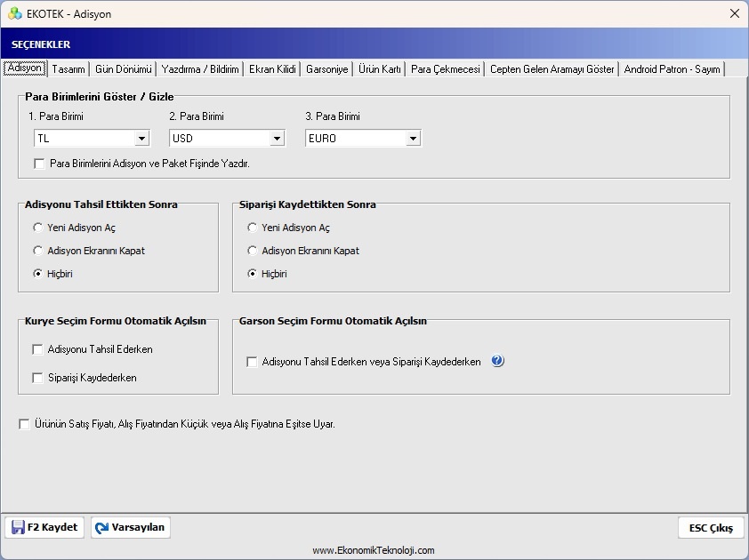Open the Cepten Gelen Aramayı Göster tab
This screenshot has height=560, width=749.
click(x=552, y=69)
